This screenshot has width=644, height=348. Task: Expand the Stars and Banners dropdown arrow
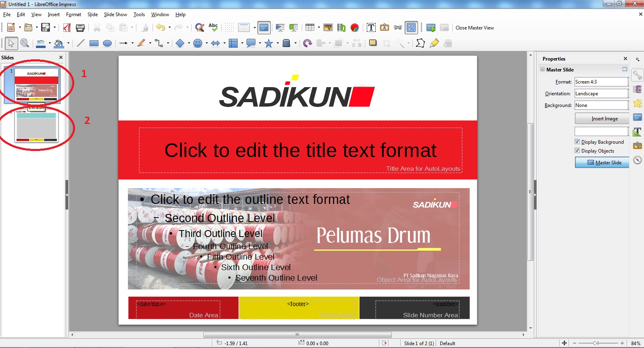point(278,43)
